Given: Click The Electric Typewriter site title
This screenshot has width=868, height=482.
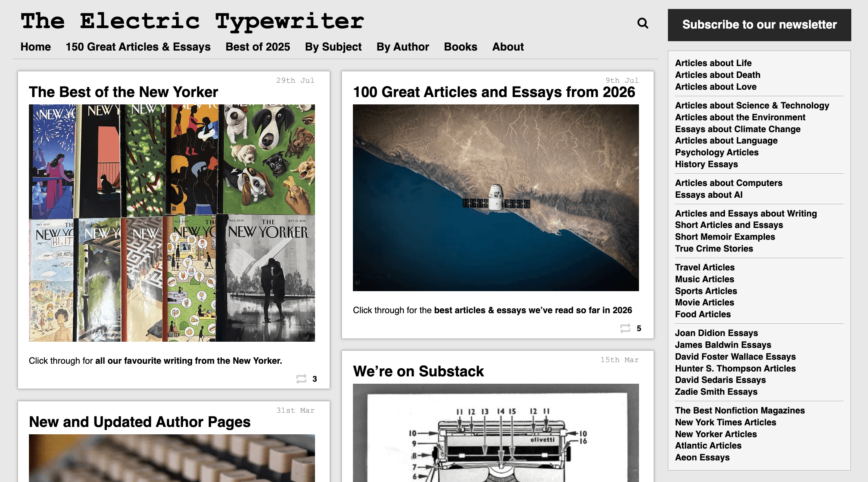Looking at the screenshot, I should pos(192,21).
